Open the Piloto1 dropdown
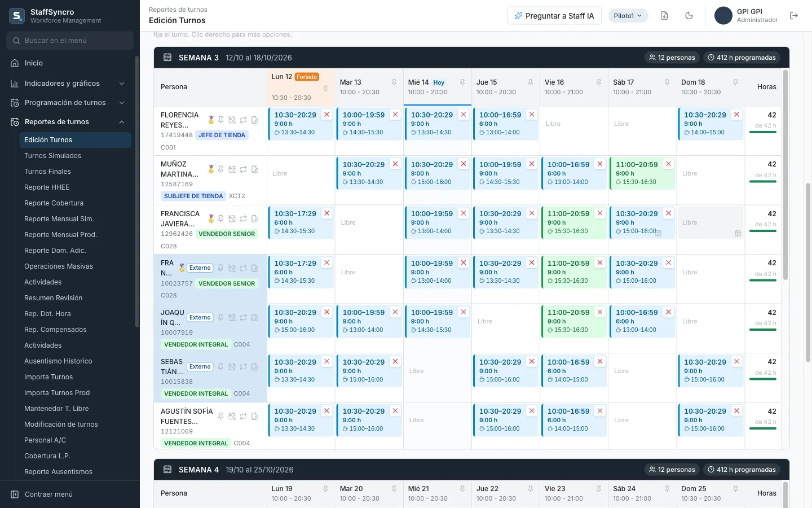Image resolution: width=812 pixels, height=508 pixels. pyautogui.click(x=628, y=16)
